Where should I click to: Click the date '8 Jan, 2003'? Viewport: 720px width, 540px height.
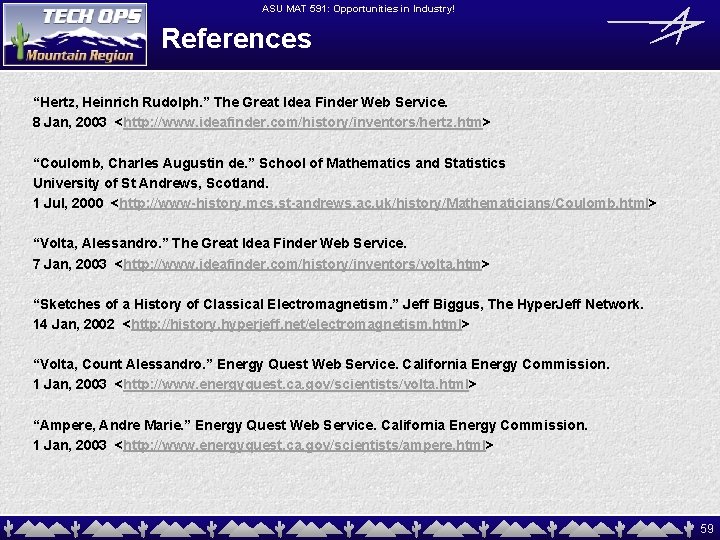(69, 123)
